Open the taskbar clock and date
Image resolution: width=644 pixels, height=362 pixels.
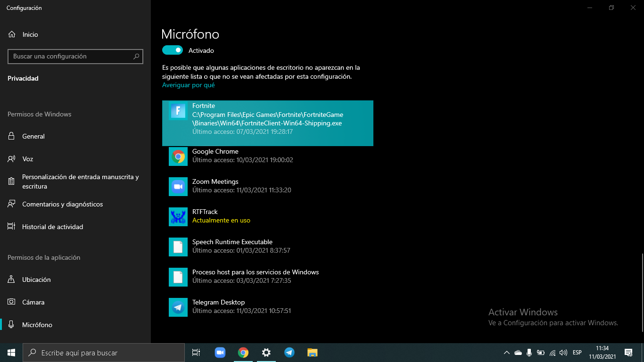point(602,353)
